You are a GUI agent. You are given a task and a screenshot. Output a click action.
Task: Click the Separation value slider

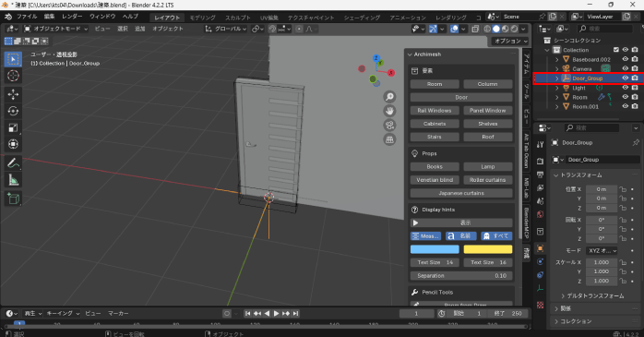point(461,276)
